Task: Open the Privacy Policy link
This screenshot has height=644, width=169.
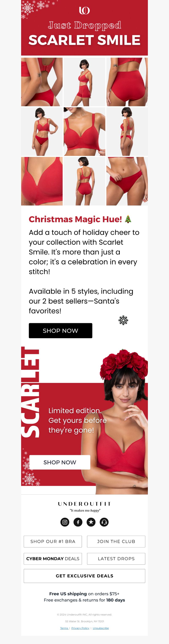Action: pos(80,628)
